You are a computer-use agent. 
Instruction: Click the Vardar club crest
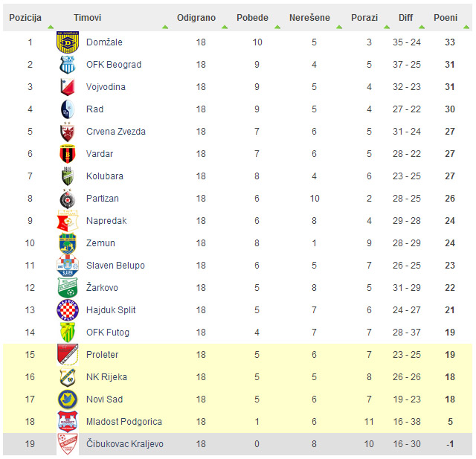(68, 154)
